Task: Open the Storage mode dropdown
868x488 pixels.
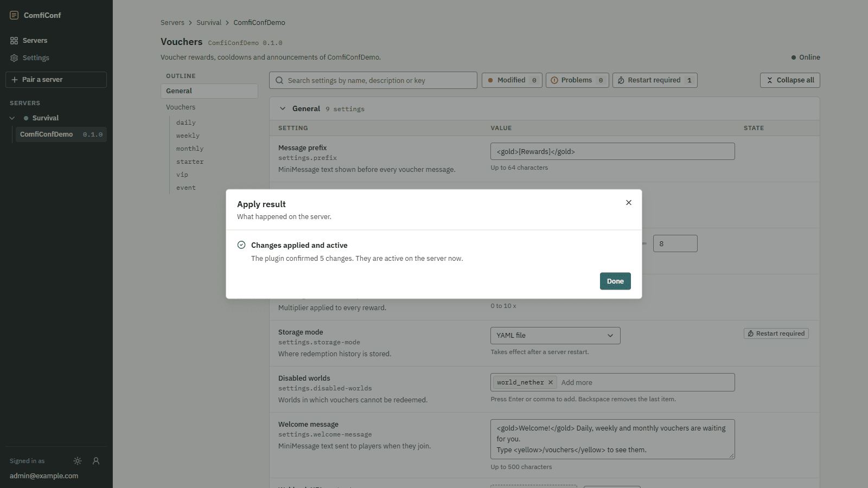Action: coord(556,336)
